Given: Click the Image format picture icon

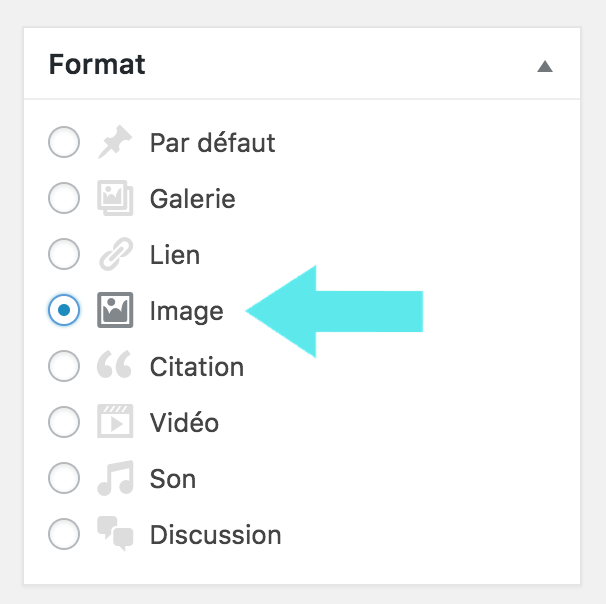Looking at the screenshot, I should [x=114, y=311].
